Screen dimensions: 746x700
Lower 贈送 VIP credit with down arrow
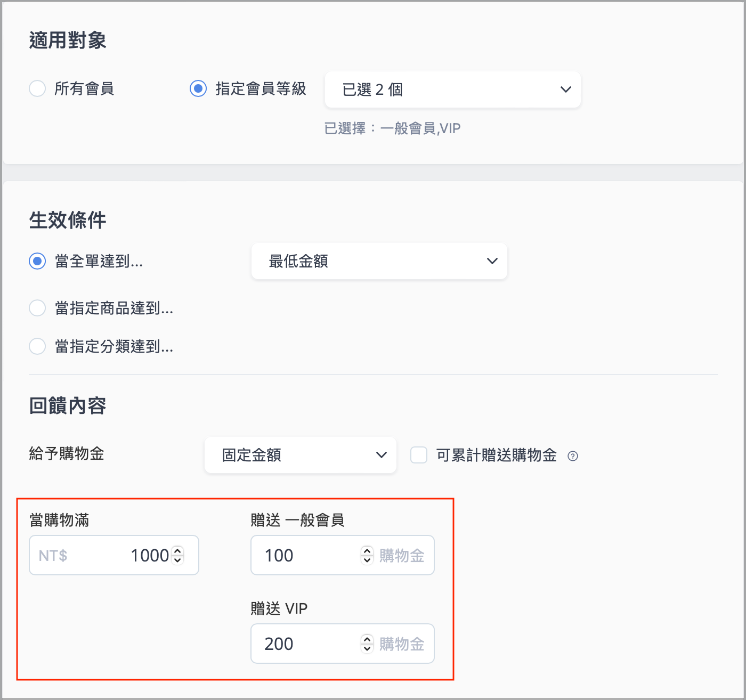[x=367, y=648]
